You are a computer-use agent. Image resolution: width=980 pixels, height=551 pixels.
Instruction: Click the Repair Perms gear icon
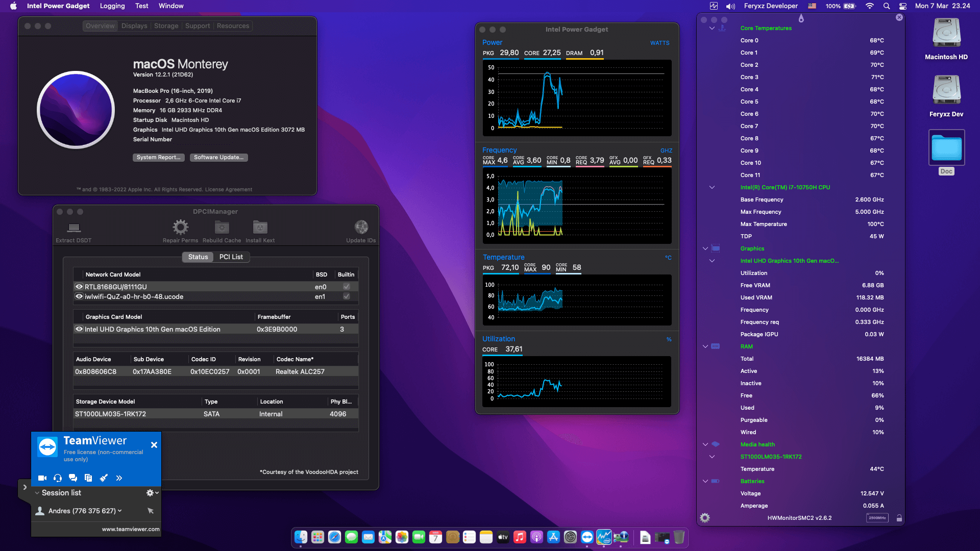click(x=180, y=227)
